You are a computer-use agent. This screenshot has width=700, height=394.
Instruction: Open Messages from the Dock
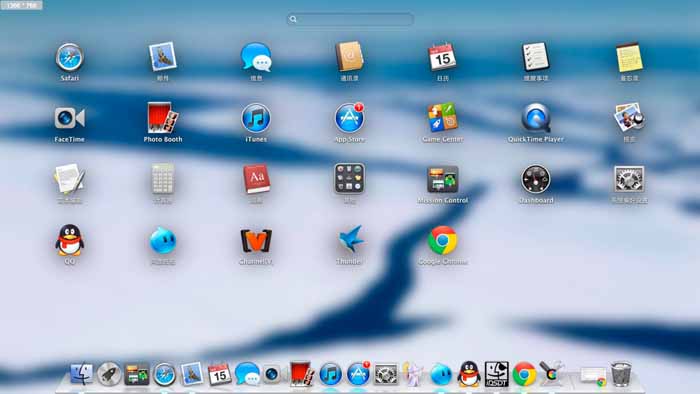247,373
